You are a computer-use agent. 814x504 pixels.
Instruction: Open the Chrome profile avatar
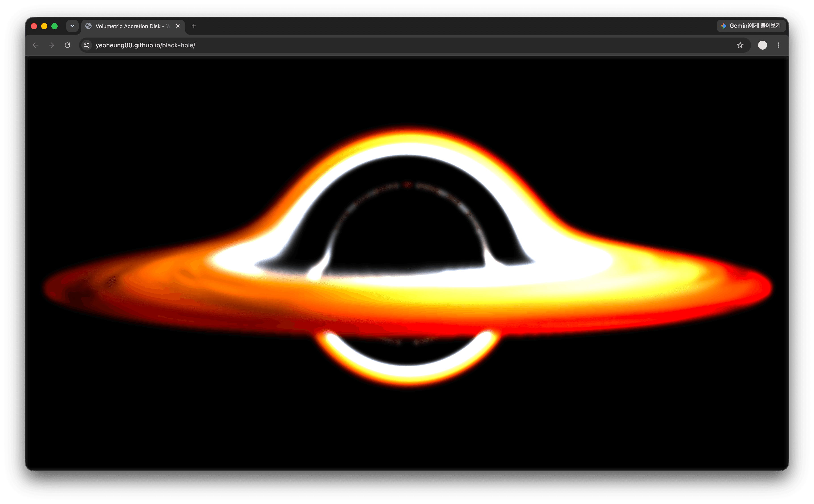coord(762,45)
